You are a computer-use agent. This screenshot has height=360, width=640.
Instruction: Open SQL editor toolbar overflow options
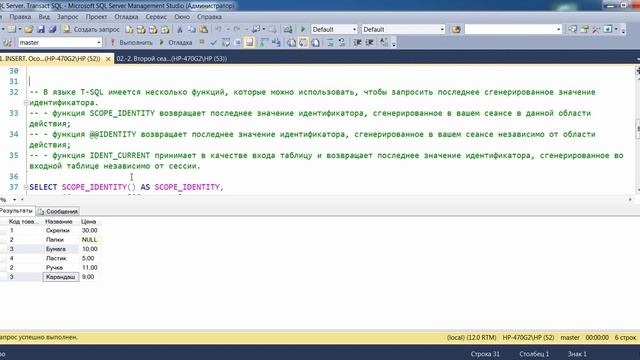[394, 43]
